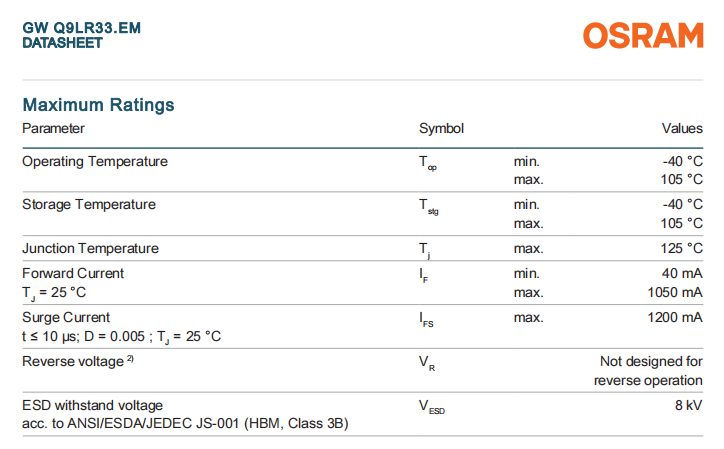The width and height of the screenshot is (724, 449).
Task: Click the Storage Temperature parameter label
Action: 89,204
